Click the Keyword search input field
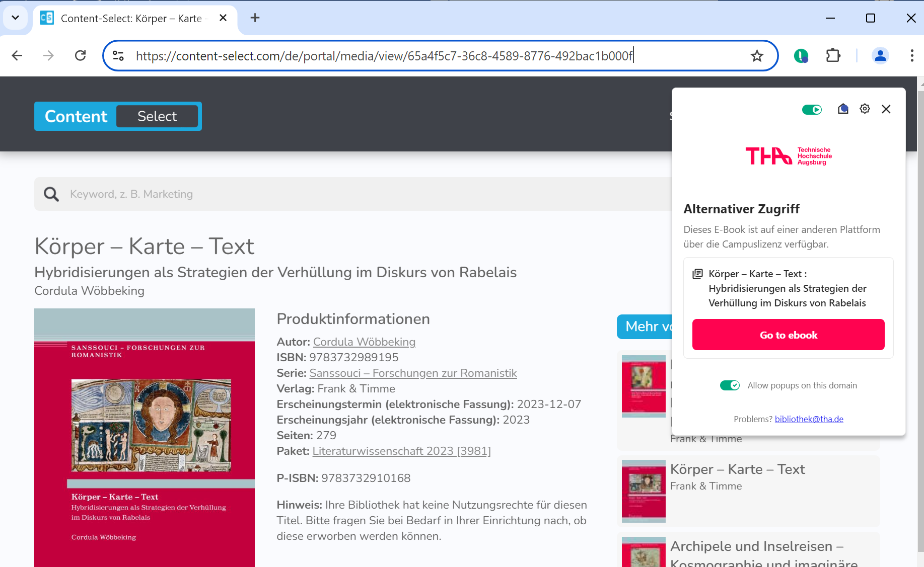 [x=352, y=194]
